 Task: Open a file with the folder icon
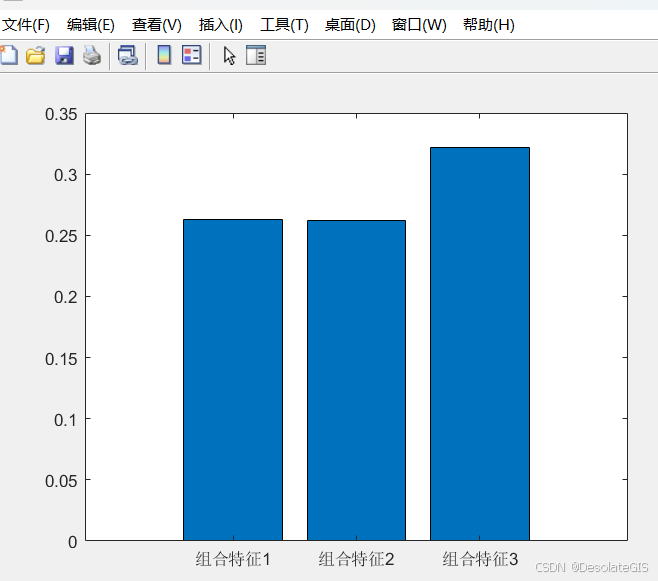(x=36, y=55)
